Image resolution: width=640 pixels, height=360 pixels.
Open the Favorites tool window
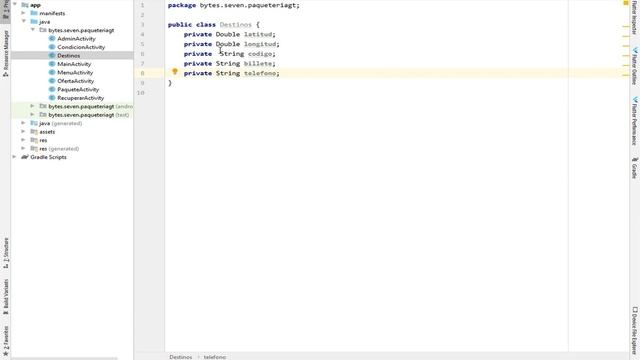(6, 342)
